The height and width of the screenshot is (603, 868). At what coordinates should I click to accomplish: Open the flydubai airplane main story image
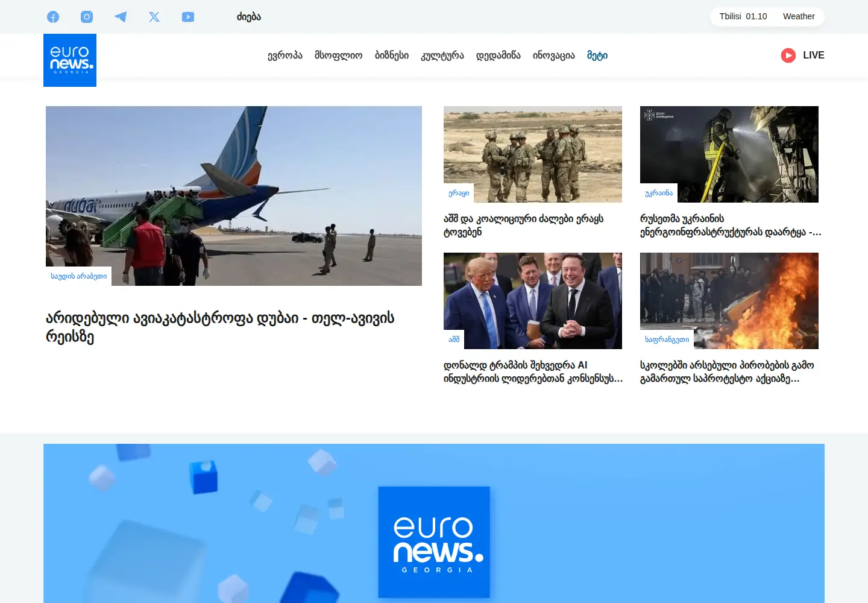point(234,196)
